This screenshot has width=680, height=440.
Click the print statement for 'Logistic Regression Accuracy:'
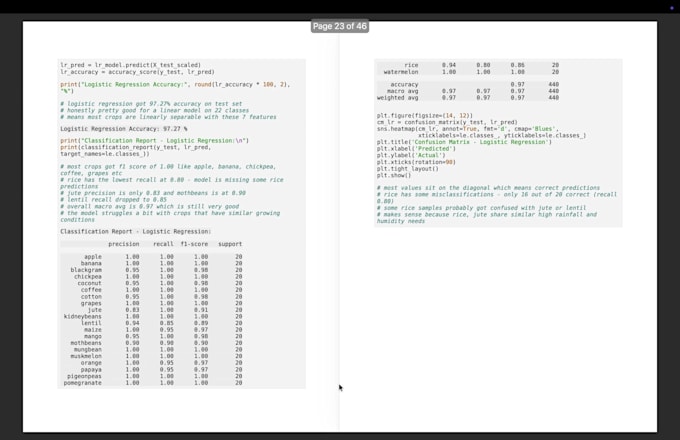tap(175, 88)
